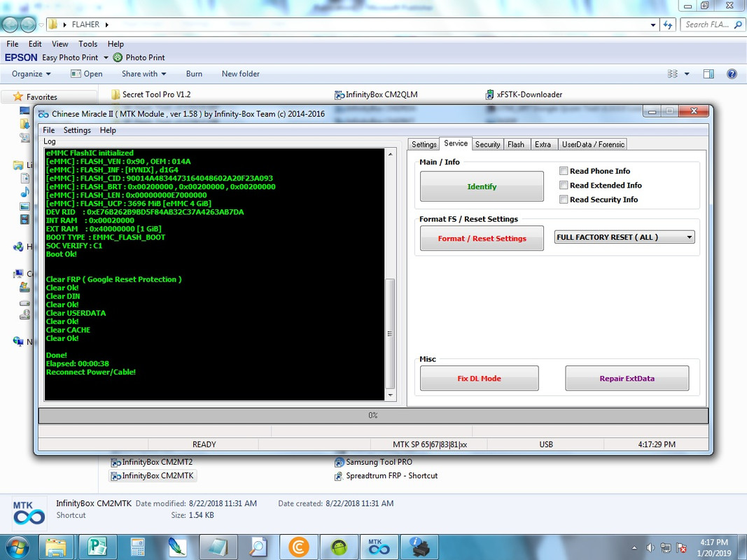This screenshot has width=747, height=560.
Task: Open the green Android app in the taskbar
Action: 339,547
